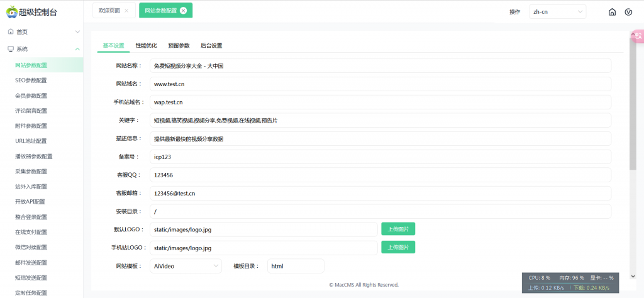Click the 上传 0.12 KB/s readout
This screenshot has width=644, height=298.
click(x=546, y=288)
